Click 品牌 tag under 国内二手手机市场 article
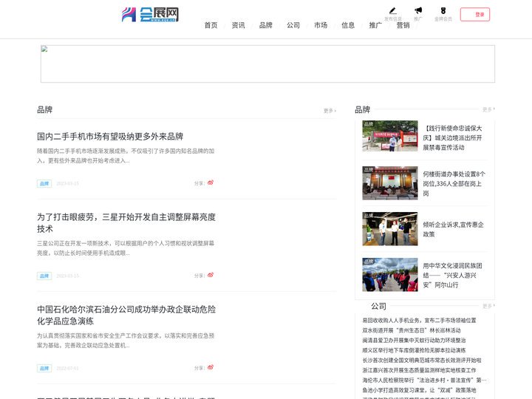 pos(44,183)
